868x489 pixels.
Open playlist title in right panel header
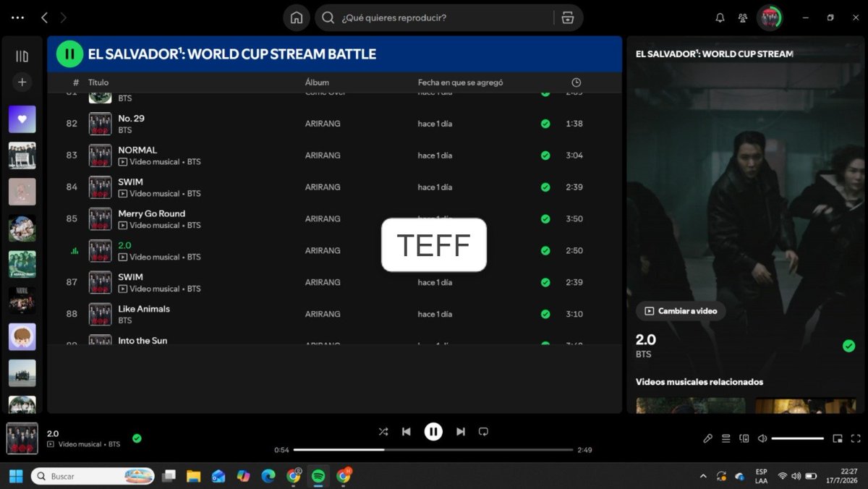[x=715, y=54]
